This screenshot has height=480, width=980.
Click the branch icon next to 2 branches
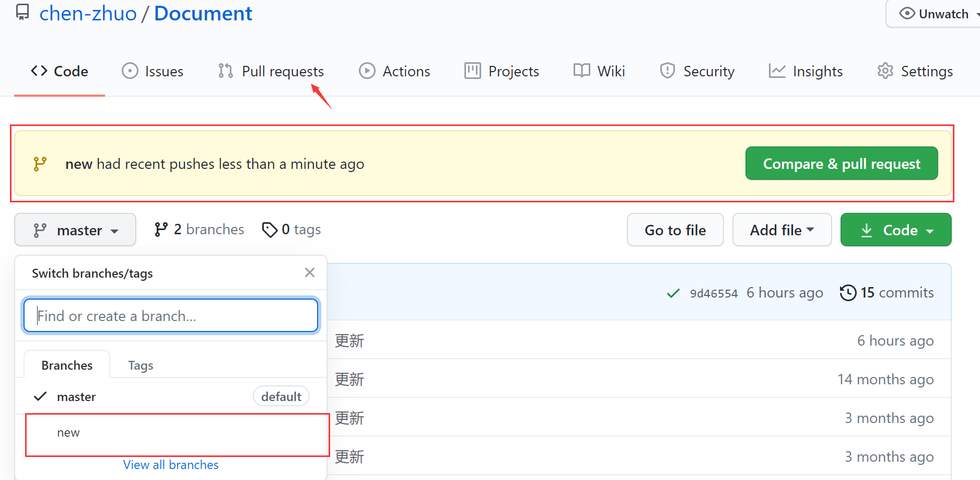click(161, 230)
